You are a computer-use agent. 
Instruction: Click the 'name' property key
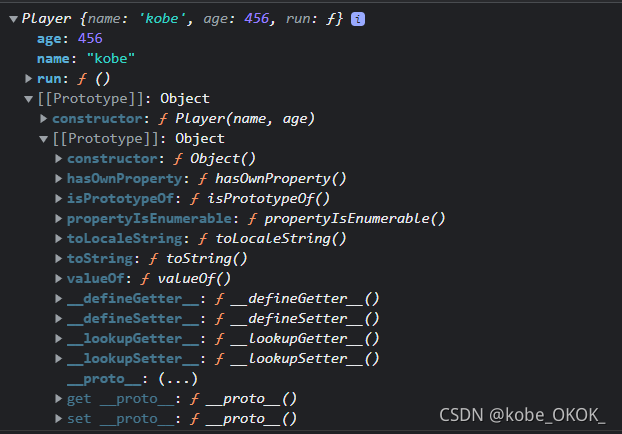point(53,59)
